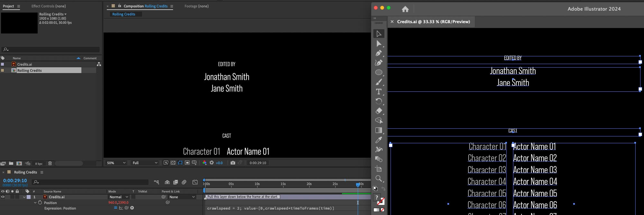Toggle Hide Shy Layers in timeline
Viewport: 644px width, 215px height.
coord(167,182)
